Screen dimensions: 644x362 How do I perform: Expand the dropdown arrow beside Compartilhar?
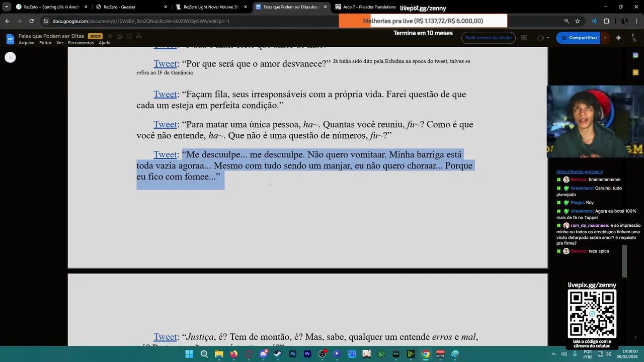coord(605,38)
